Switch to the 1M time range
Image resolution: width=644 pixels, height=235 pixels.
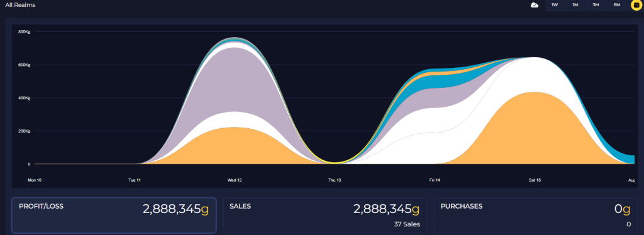(x=575, y=5)
